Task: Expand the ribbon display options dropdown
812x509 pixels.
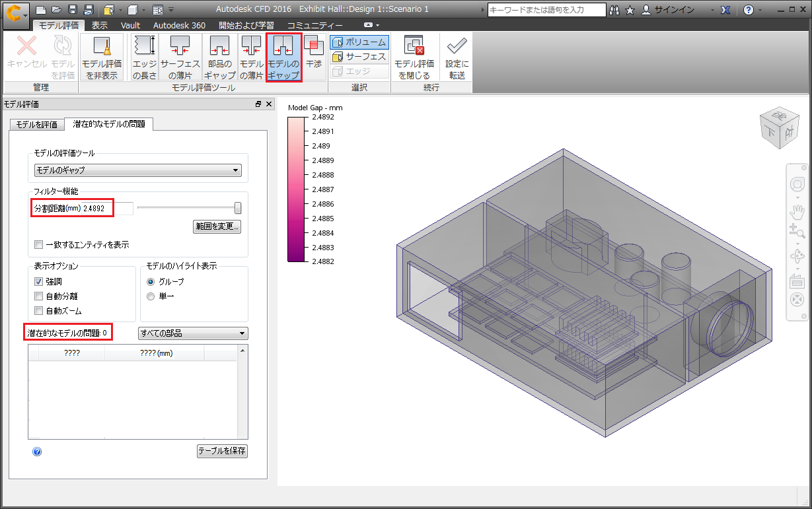Action: [x=372, y=25]
